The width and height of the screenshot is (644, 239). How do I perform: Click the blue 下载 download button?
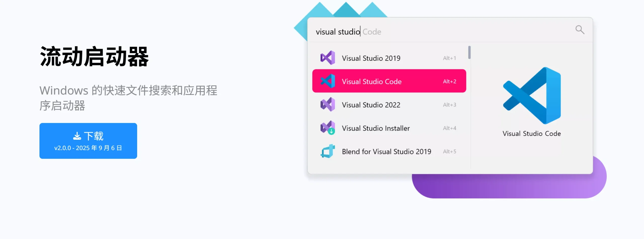(88, 141)
